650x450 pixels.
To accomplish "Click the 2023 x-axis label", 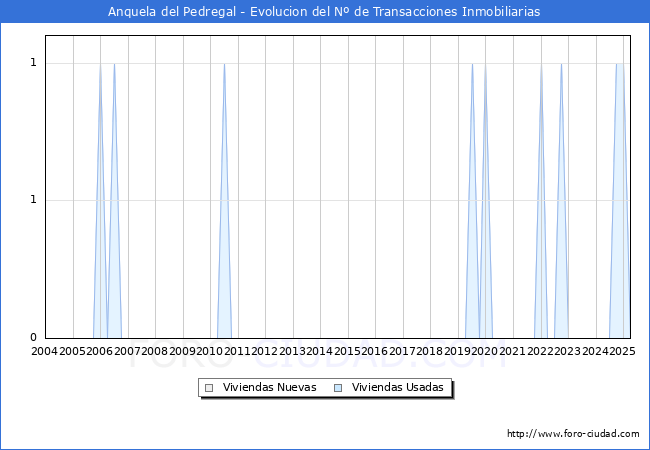I will coord(568,351).
